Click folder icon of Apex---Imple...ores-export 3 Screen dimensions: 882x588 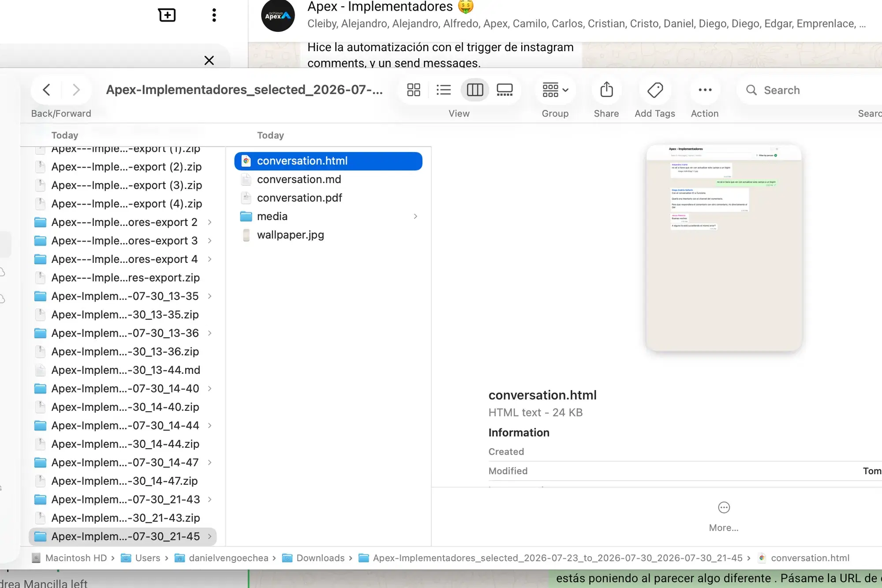41,241
